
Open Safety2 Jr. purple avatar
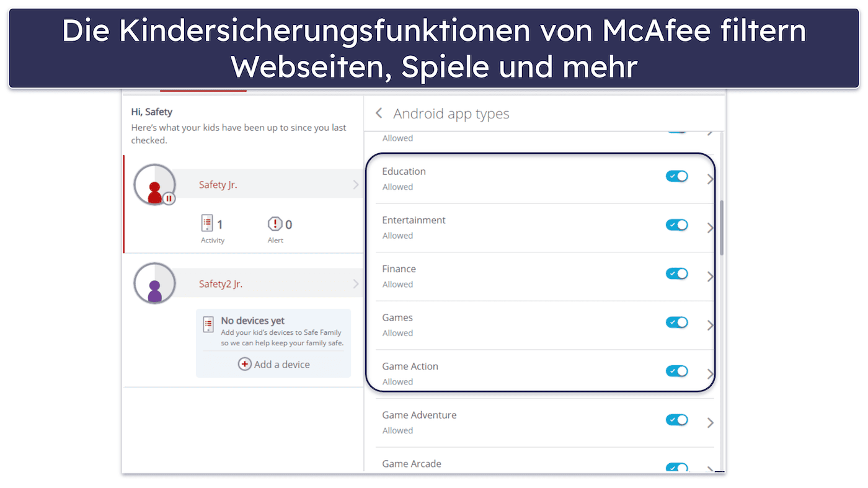tap(154, 283)
